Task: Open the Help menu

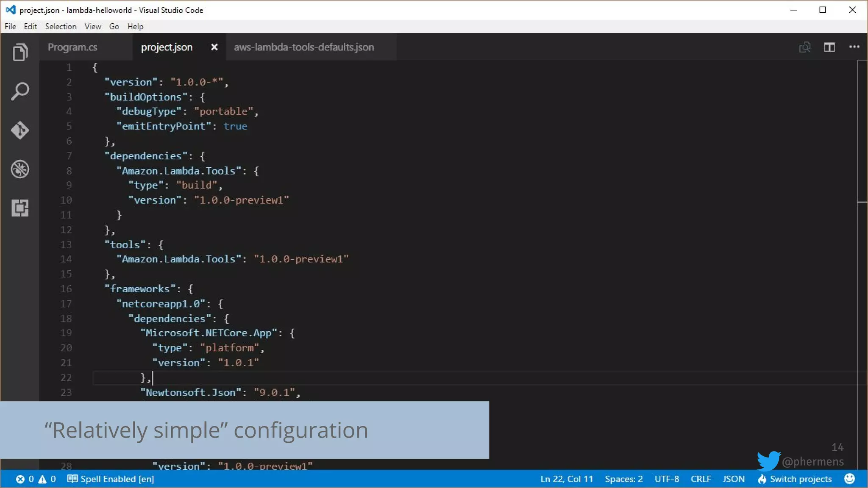Action: pyautogui.click(x=135, y=26)
